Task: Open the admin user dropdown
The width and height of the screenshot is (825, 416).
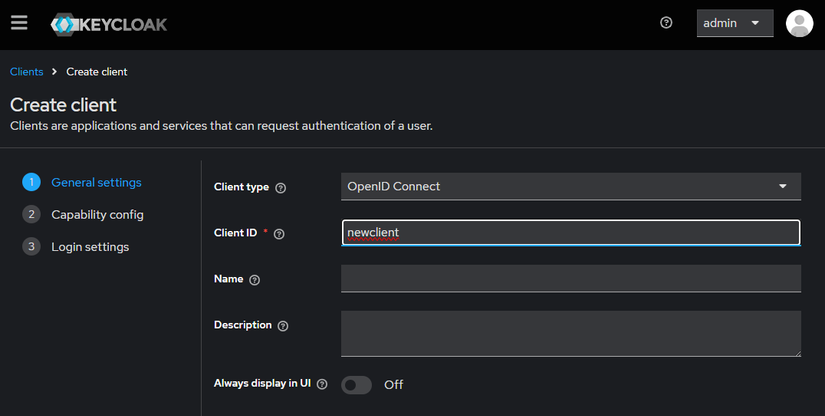Action: click(734, 23)
